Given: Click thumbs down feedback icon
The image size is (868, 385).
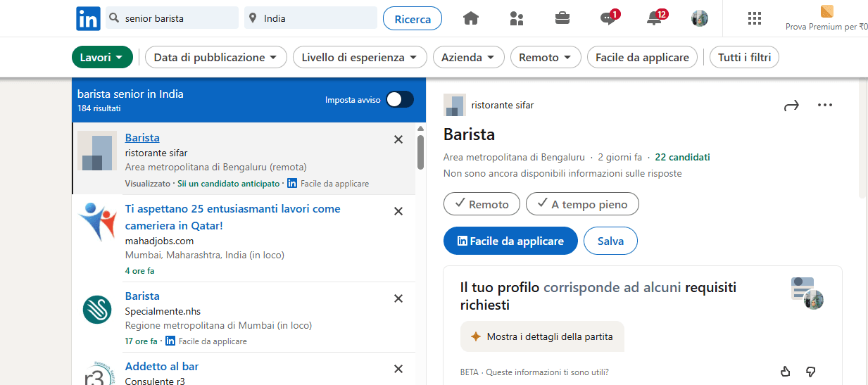Looking at the screenshot, I should (x=811, y=372).
